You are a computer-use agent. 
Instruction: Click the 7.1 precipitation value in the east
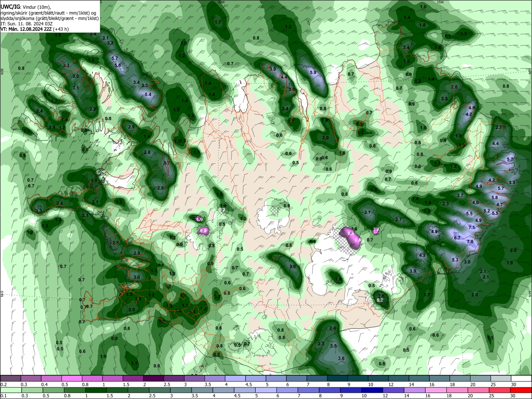[x=472, y=227]
